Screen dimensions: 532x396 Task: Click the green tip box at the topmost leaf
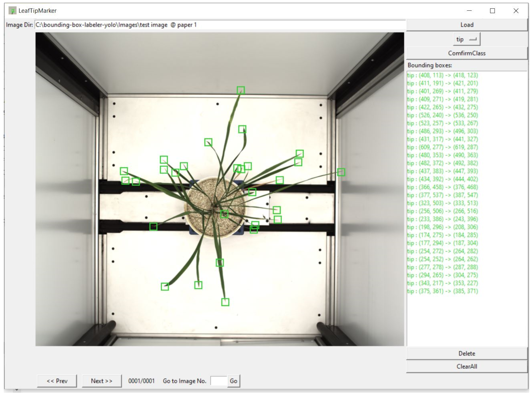click(x=241, y=90)
